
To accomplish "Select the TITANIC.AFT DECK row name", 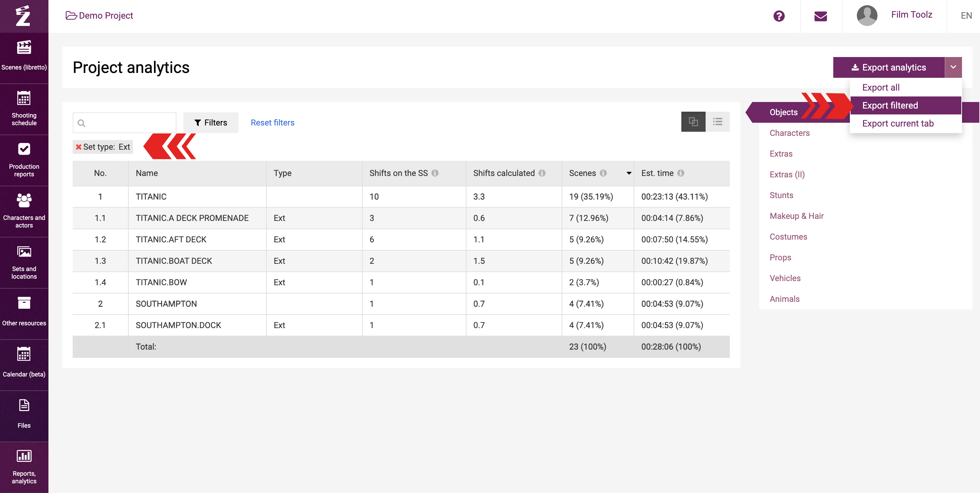I will point(171,240).
